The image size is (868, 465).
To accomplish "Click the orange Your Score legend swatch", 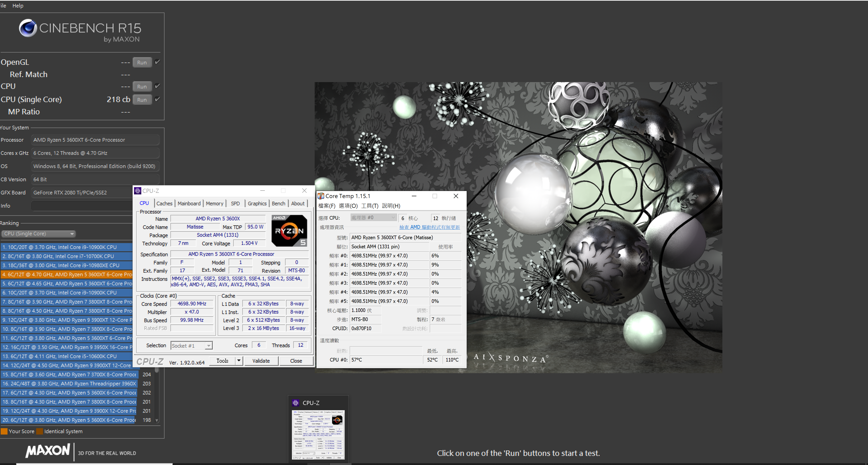I will [4, 431].
